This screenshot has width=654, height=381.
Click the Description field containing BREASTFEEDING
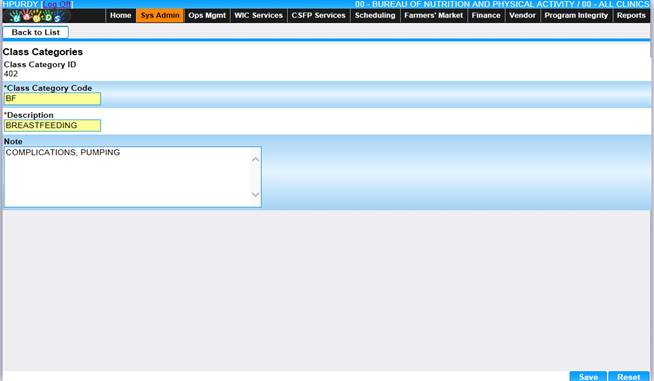(52, 126)
